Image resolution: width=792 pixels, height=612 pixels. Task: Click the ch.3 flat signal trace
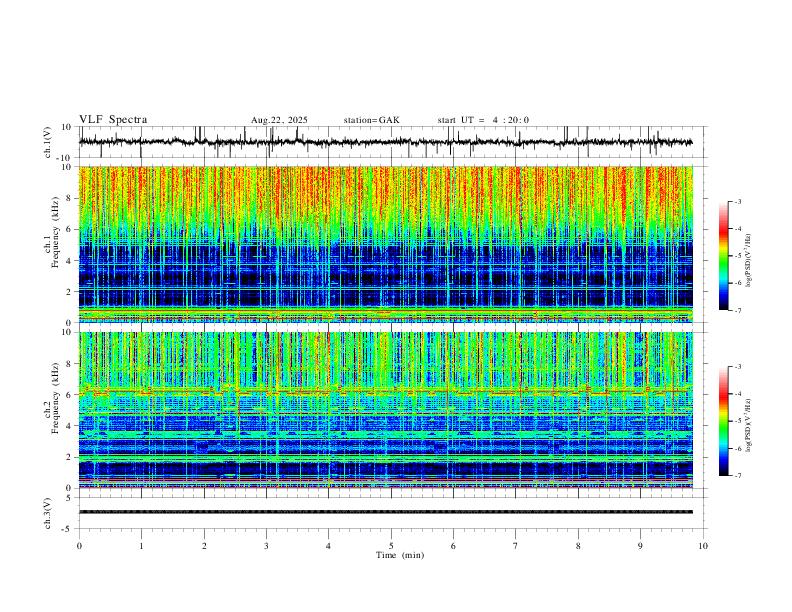(x=386, y=512)
